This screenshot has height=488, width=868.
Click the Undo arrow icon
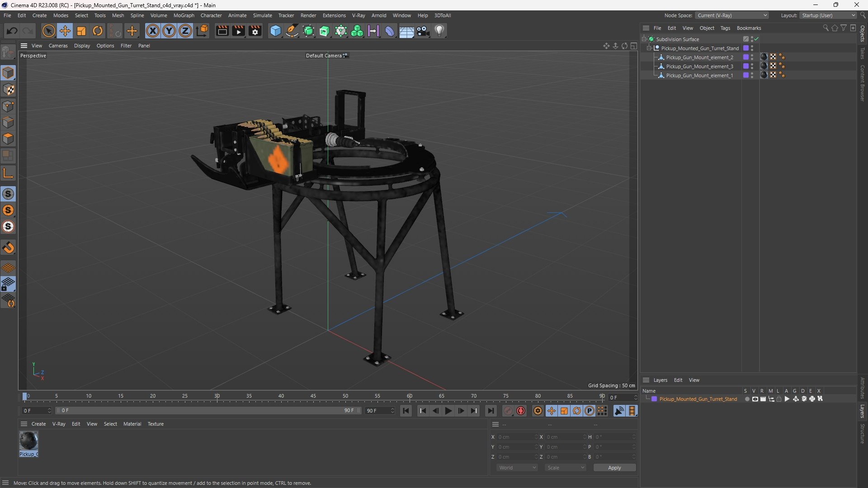point(12,31)
